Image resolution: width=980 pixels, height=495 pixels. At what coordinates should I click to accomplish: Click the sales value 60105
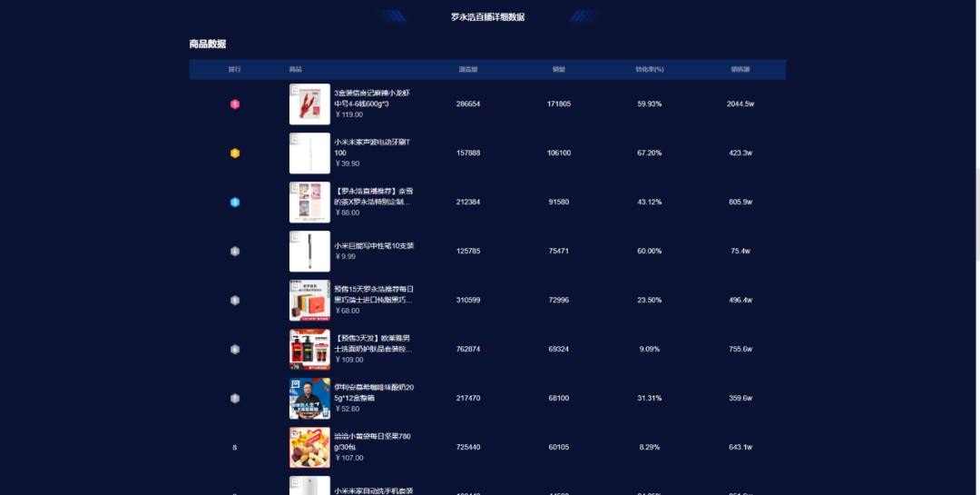click(559, 448)
